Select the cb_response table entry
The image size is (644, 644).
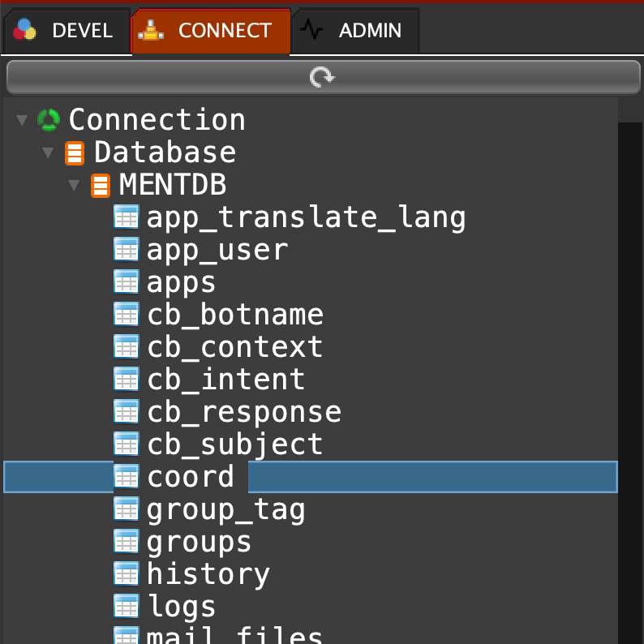coord(243,412)
